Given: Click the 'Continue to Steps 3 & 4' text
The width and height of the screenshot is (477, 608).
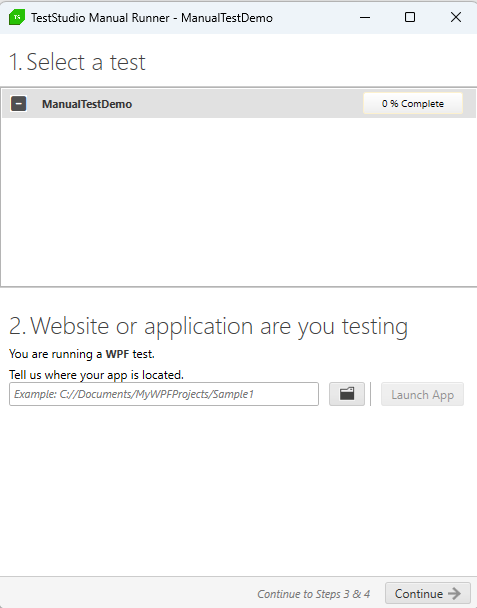Looking at the screenshot, I should tap(313, 594).
